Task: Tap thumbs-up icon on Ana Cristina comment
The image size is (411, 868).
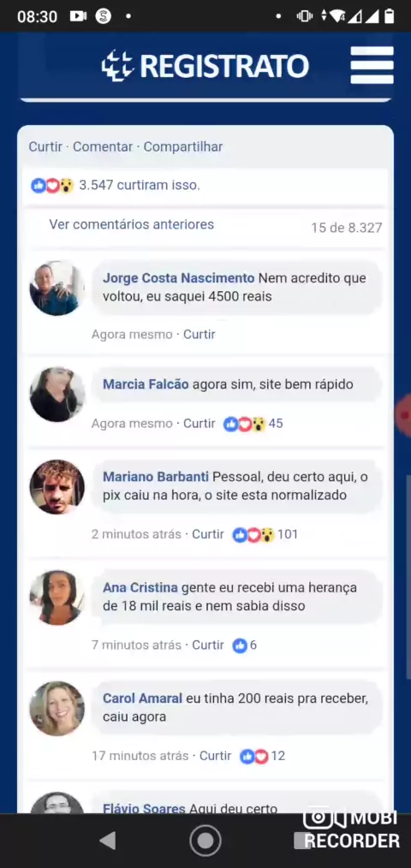Action: click(240, 645)
